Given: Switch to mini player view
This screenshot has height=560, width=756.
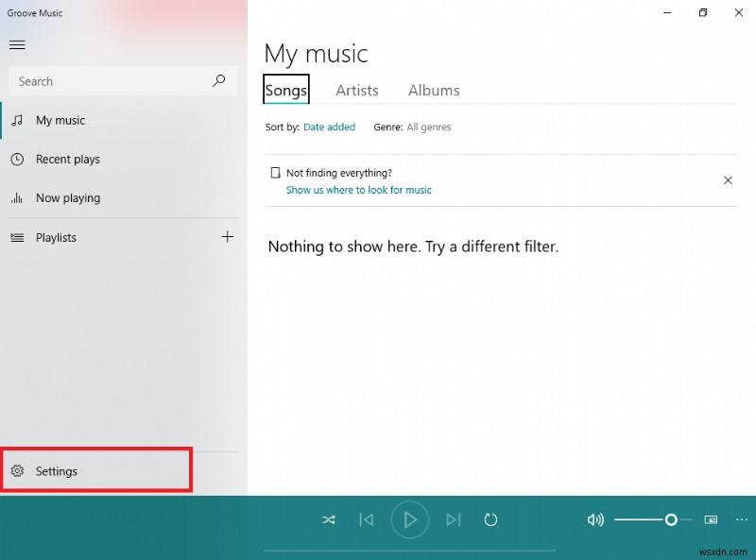Looking at the screenshot, I should click(x=711, y=519).
